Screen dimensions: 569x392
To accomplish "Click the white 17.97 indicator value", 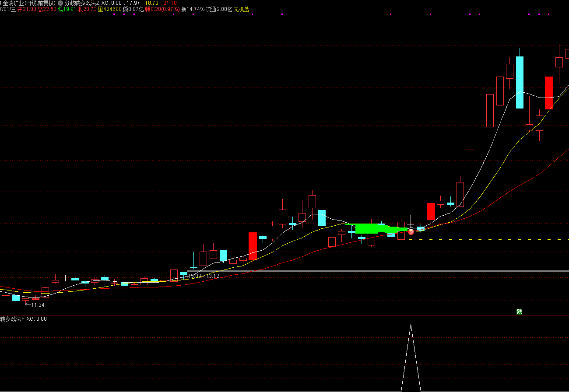I will 133,3.
